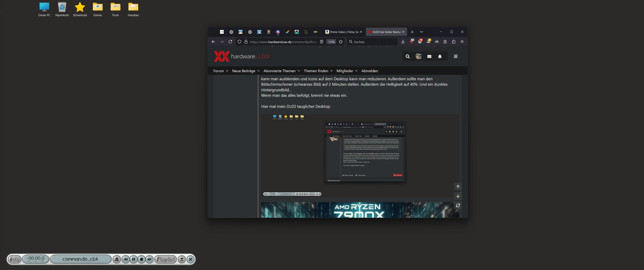Expand the Neue Beiträge dropdown arrow
Screen dimensions: 644x270
258,71
